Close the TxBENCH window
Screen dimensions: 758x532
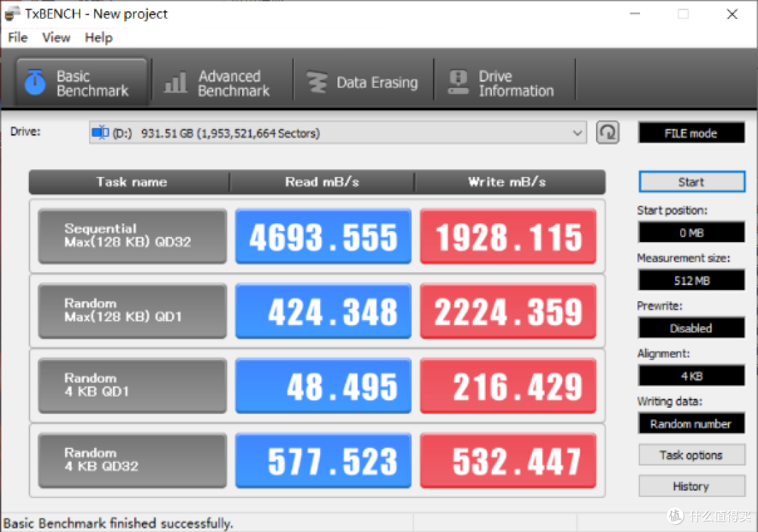(x=732, y=14)
